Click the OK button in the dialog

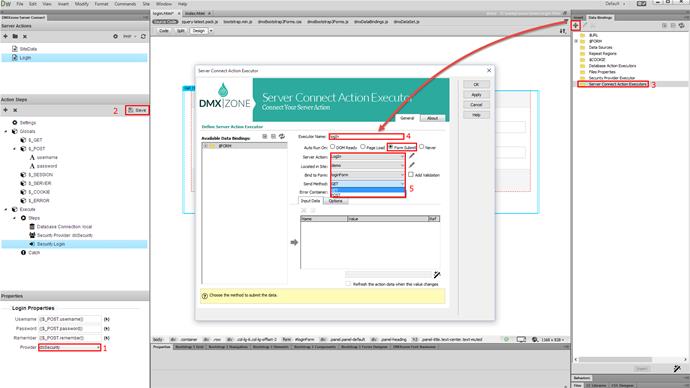point(476,84)
